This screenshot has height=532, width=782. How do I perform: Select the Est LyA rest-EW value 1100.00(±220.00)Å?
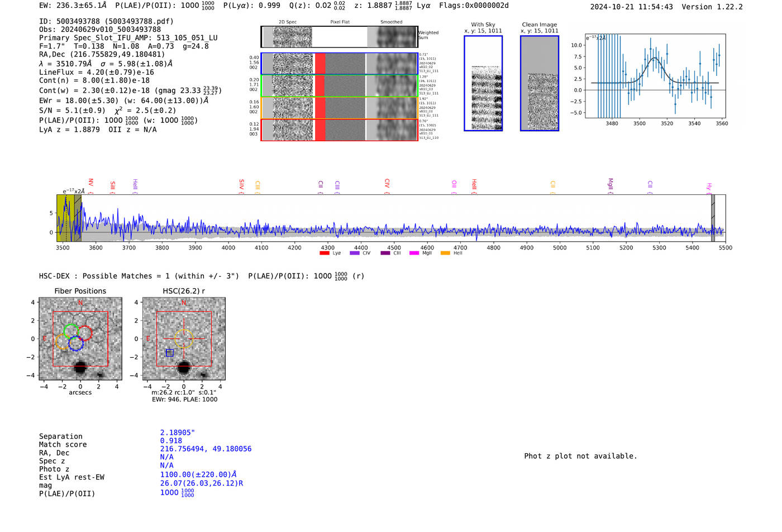[198, 475]
